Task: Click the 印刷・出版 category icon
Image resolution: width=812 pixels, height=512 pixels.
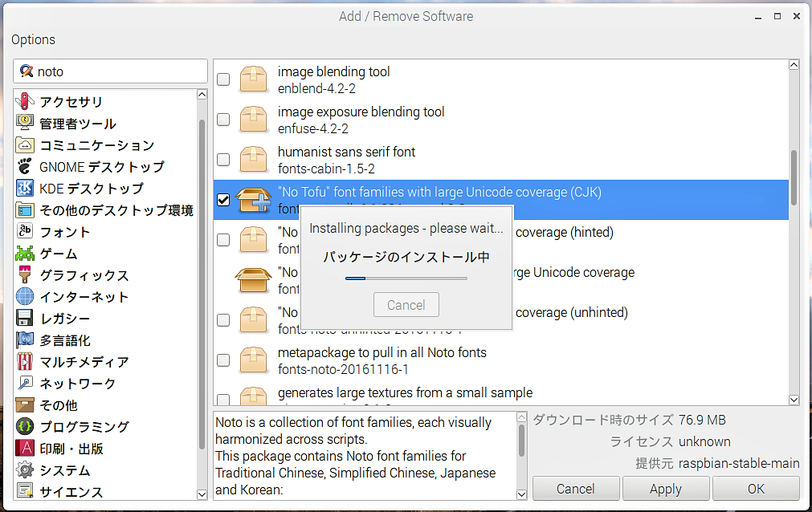Action: (x=25, y=449)
